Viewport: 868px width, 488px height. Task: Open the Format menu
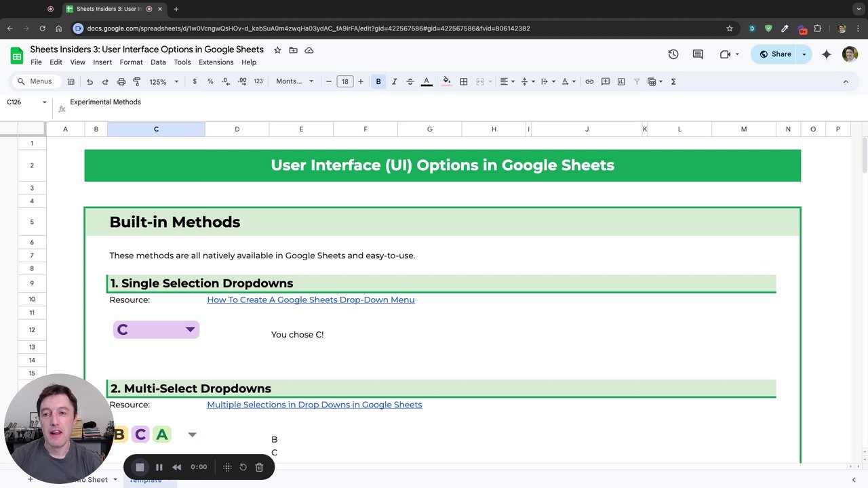131,62
